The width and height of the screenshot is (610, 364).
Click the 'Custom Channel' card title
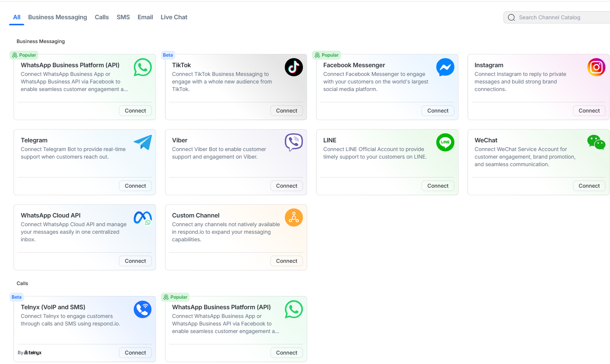pyautogui.click(x=196, y=215)
